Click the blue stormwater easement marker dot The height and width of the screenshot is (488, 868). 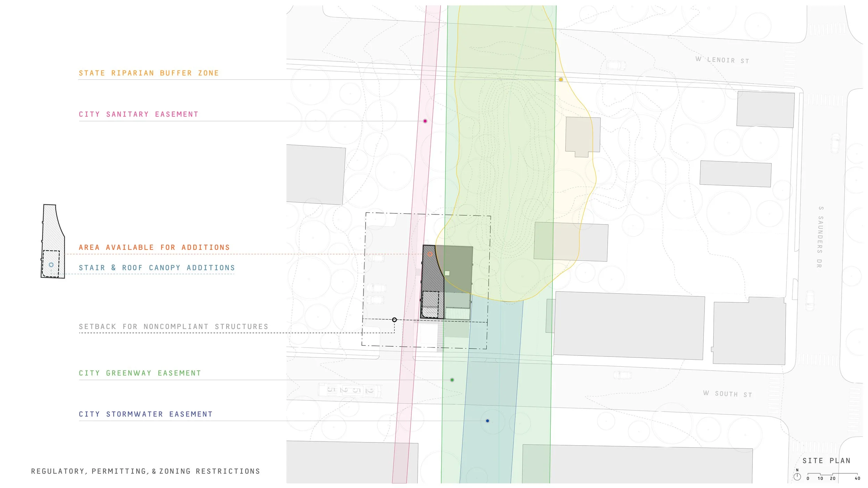(x=487, y=421)
